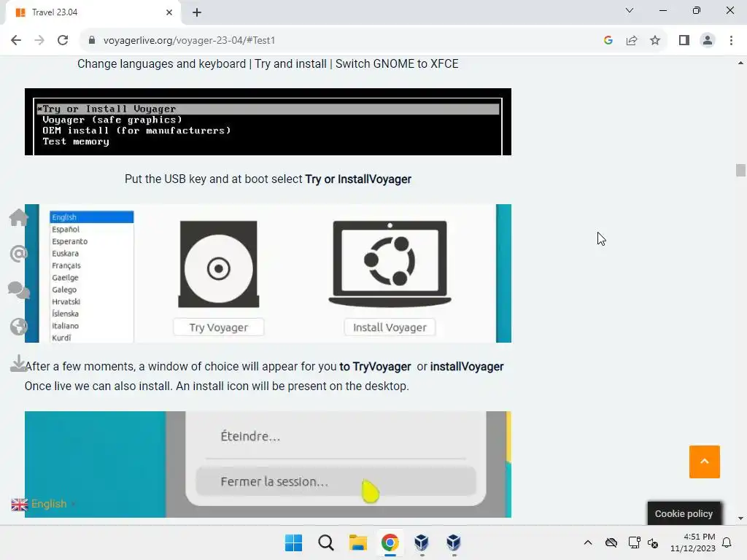Viewport: 747px width, 560px height.
Task: Click the scrollbar down arrow
Action: 740,518
